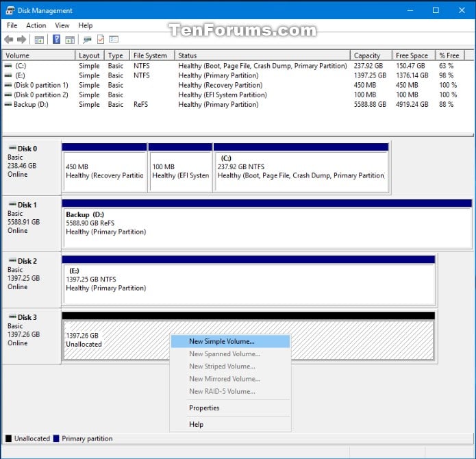Sort by the Volume column header
Viewport: 476px width, 459px height.
pos(38,55)
